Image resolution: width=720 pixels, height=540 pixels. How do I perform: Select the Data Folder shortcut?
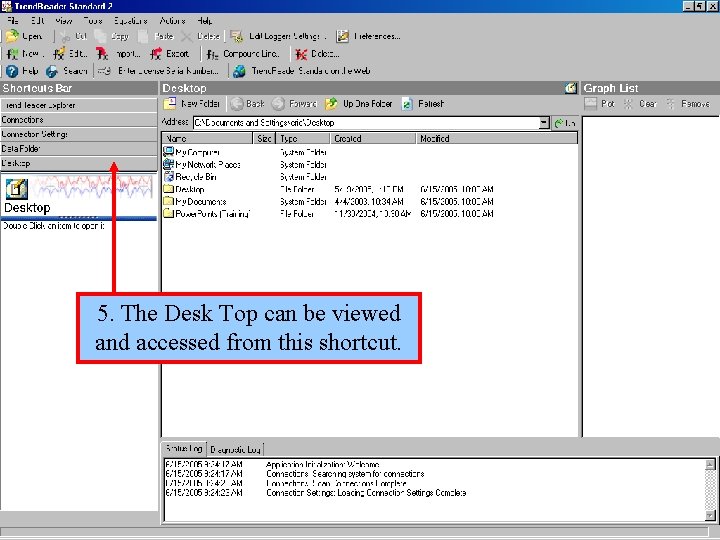pyautogui.click(x=79, y=149)
